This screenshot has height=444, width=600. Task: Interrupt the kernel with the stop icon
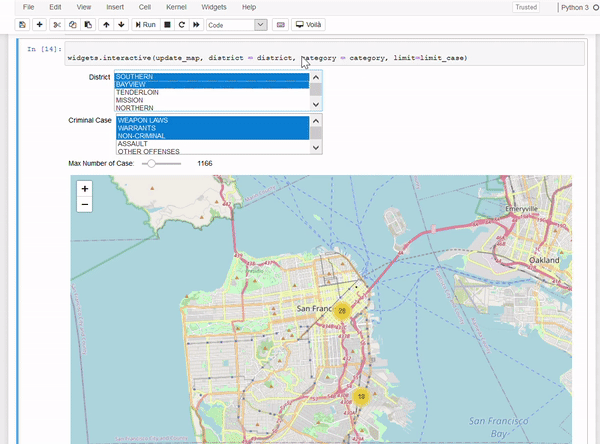[x=167, y=24]
